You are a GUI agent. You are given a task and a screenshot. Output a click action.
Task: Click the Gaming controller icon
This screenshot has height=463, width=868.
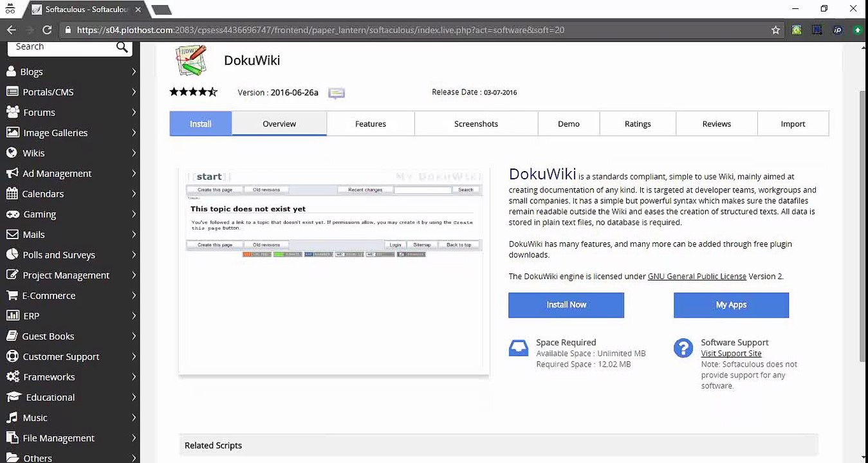pyautogui.click(x=12, y=214)
